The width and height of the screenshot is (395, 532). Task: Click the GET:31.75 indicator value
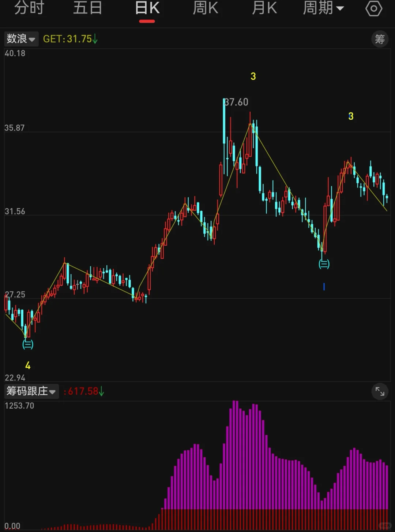point(70,39)
